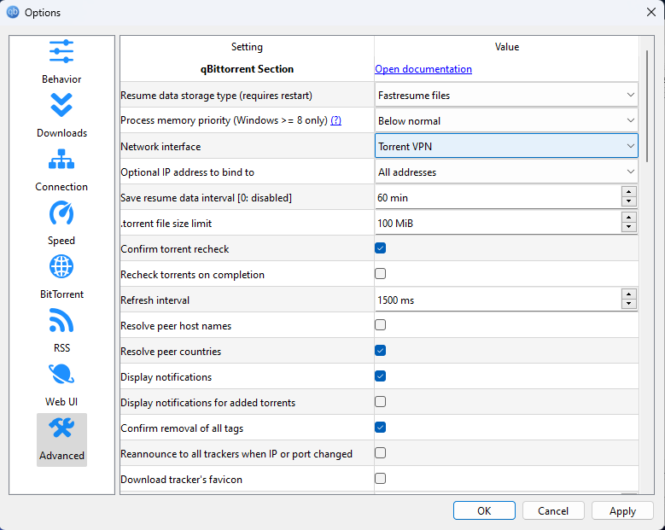Image resolution: width=665 pixels, height=530 pixels.
Task: Click the vertical scrollbar of settings list
Action: [647, 106]
